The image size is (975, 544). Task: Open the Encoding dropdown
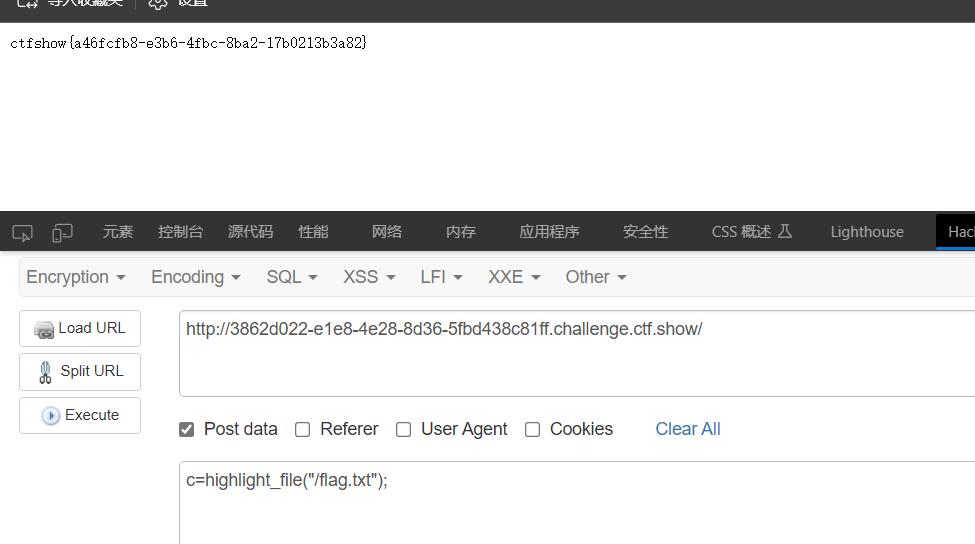[x=196, y=277]
